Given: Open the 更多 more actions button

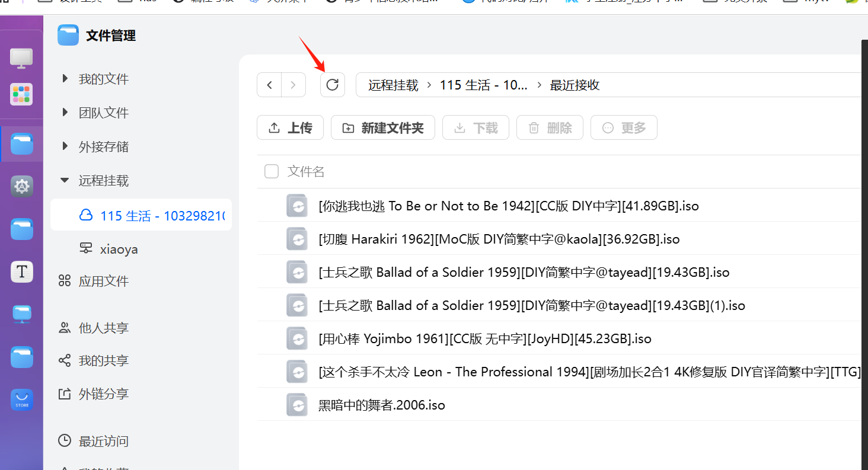Looking at the screenshot, I should (624, 127).
